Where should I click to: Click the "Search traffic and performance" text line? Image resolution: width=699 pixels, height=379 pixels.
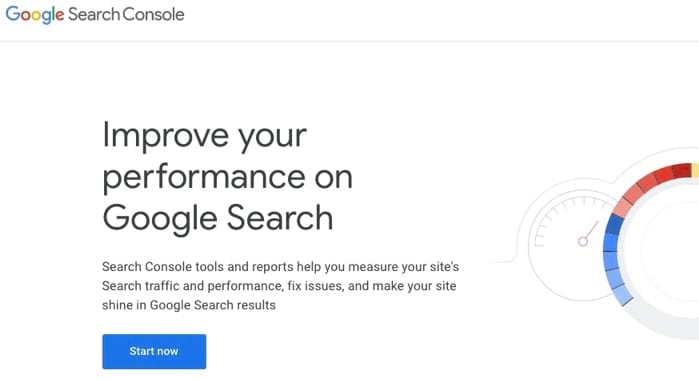point(279,286)
